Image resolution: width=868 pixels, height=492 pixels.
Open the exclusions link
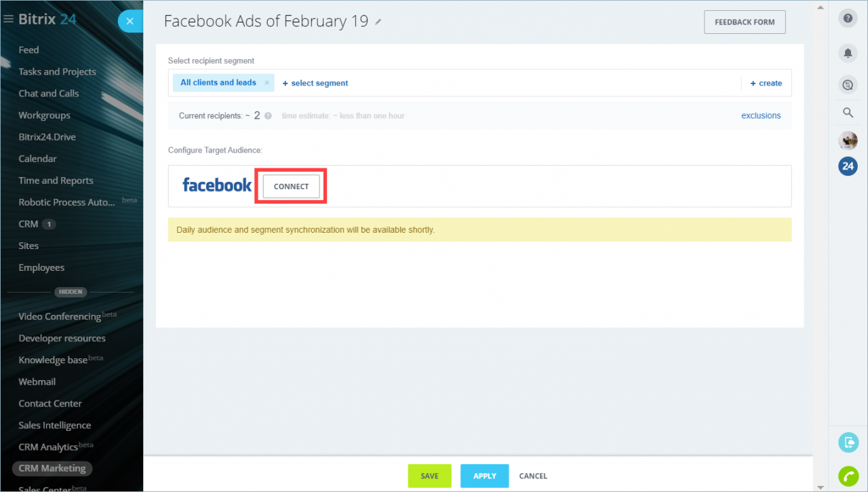point(761,116)
